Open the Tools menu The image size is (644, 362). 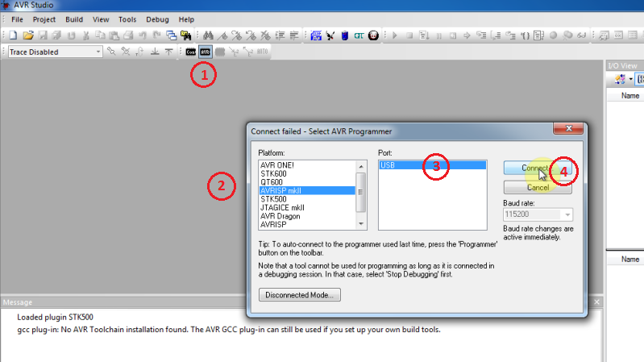(x=127, y=19)
